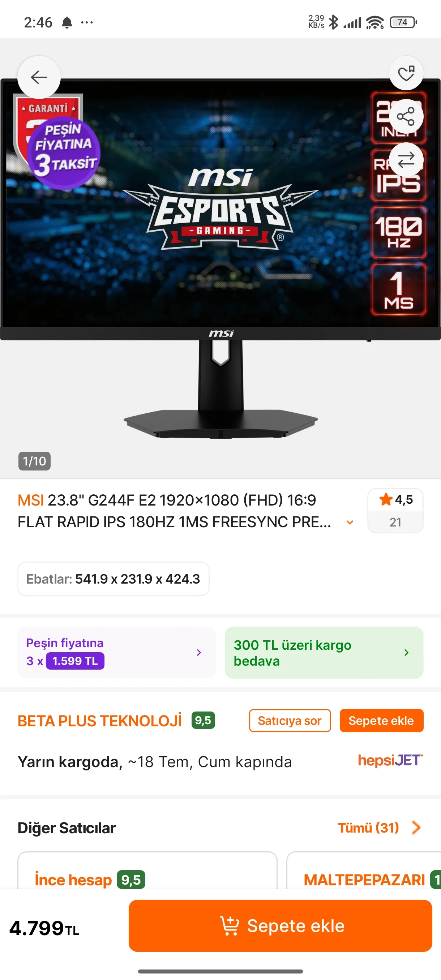441x980 pixels.
Task: Add product to favorites with heart icon
Action: click(406, 73)
